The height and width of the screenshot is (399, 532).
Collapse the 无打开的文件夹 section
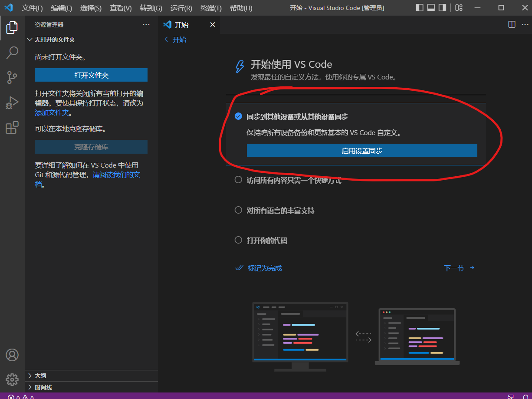[x=91, y=40]
